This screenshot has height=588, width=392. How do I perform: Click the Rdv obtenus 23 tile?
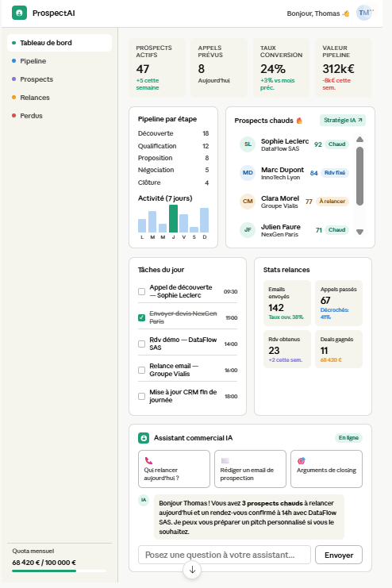pos(287,349)
